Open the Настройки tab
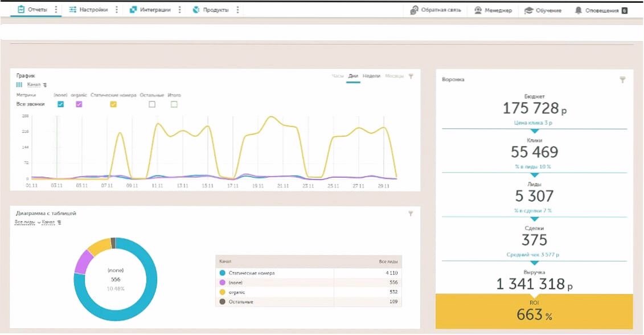 (88, 10)
